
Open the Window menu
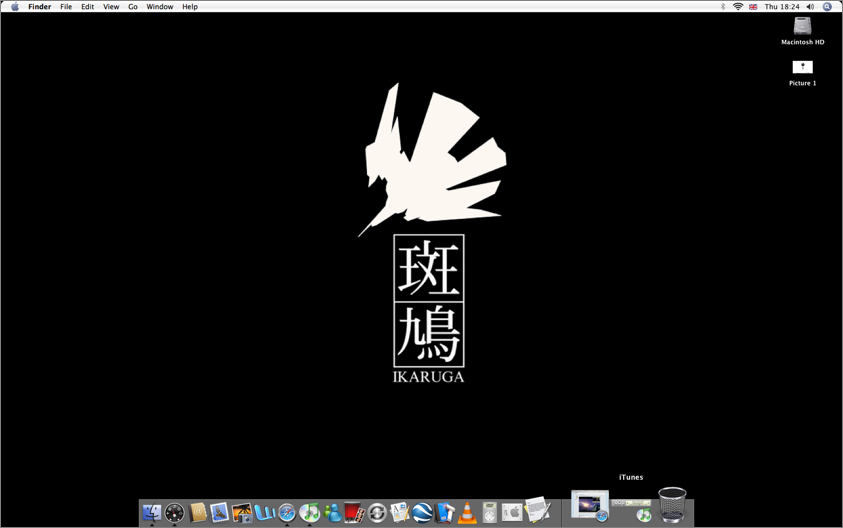(x=160, y=6)
